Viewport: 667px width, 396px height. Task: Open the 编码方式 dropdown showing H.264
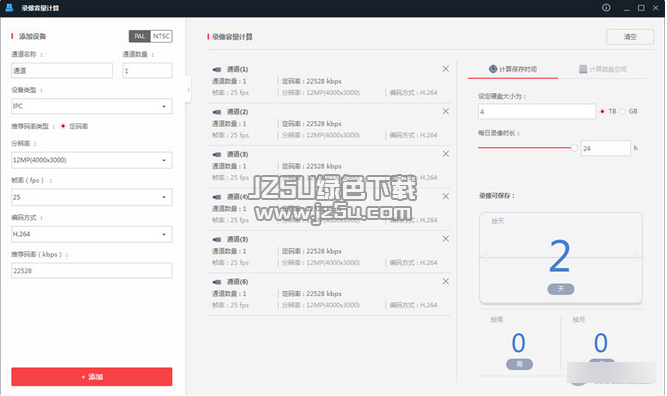point(91,234)
